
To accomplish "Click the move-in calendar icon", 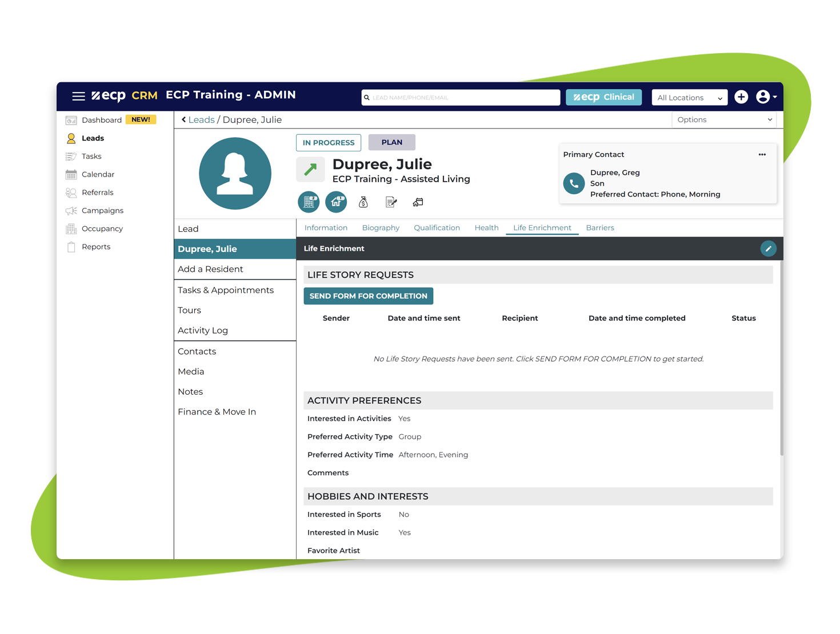I will click(x=418, y=202).
